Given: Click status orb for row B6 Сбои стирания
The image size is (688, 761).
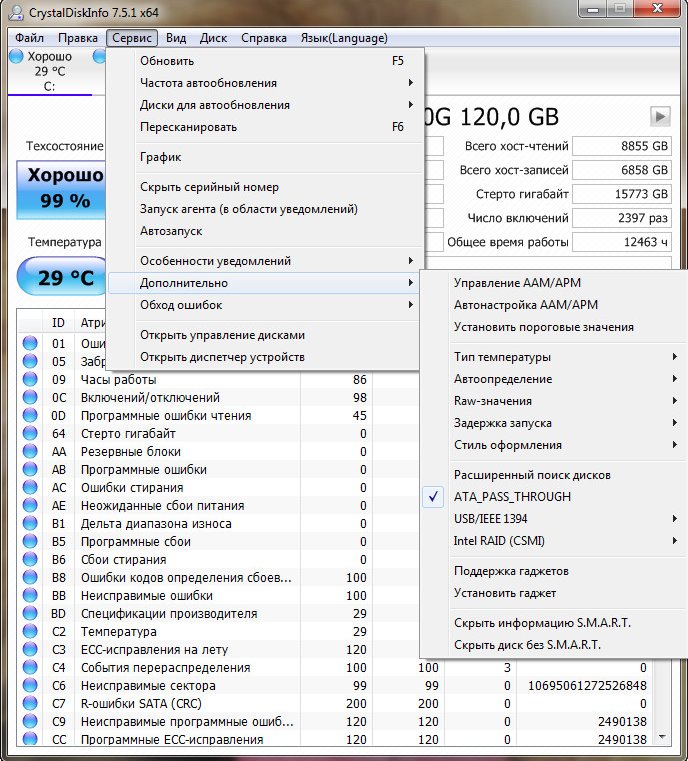Looking at the screenshot, I should (x=30, y=559).
